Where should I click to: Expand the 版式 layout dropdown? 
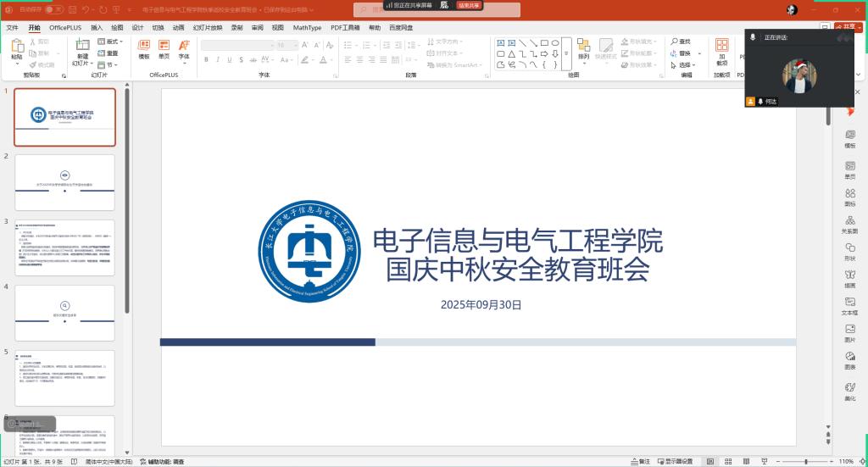tap(110, 41)
